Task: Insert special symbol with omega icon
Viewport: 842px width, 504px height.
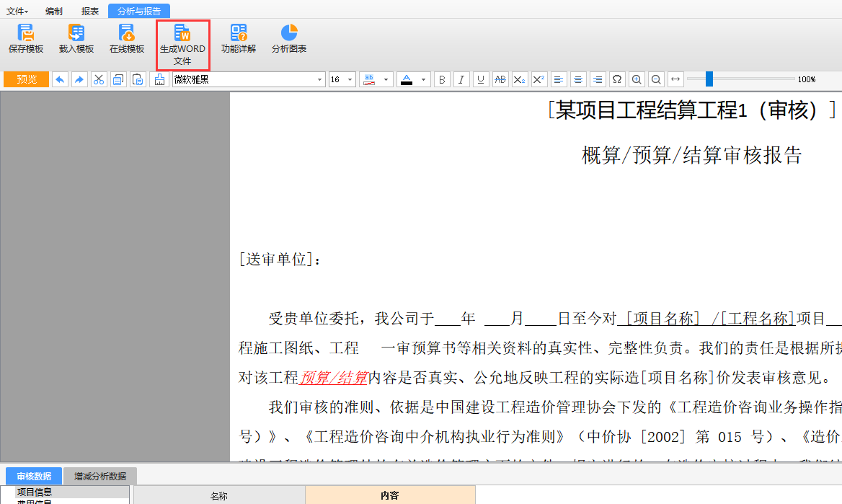Action: coord(616,79)
